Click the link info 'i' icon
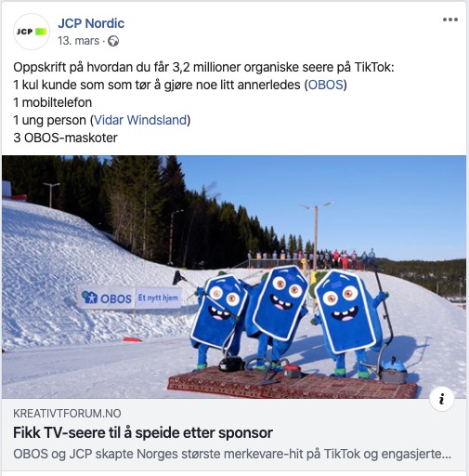 (442, 399)
